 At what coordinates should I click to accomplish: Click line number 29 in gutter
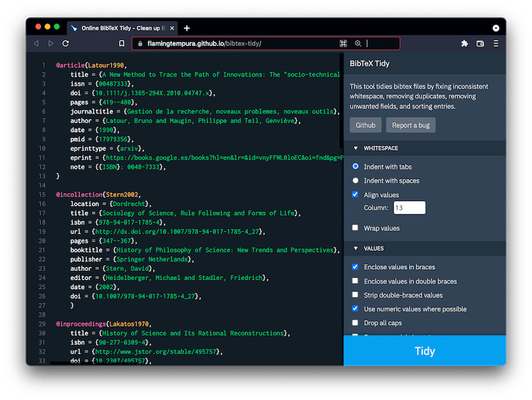pyautogui.click(x=42, y=324)
